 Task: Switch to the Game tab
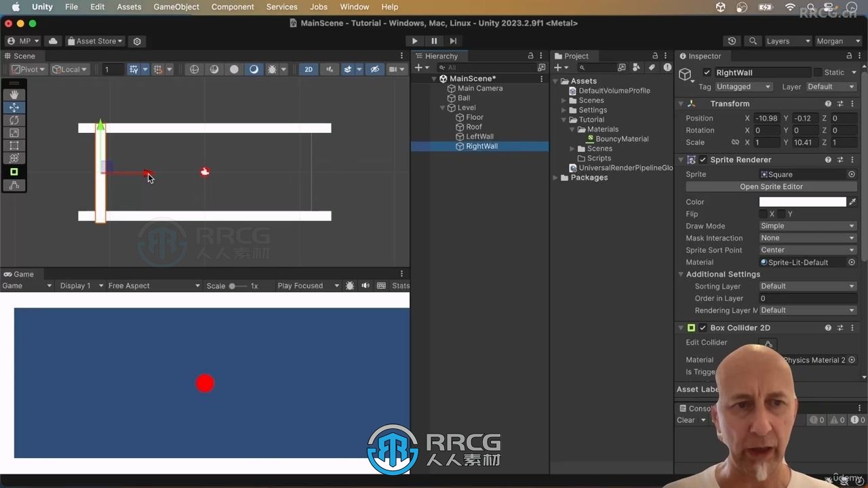18,274
